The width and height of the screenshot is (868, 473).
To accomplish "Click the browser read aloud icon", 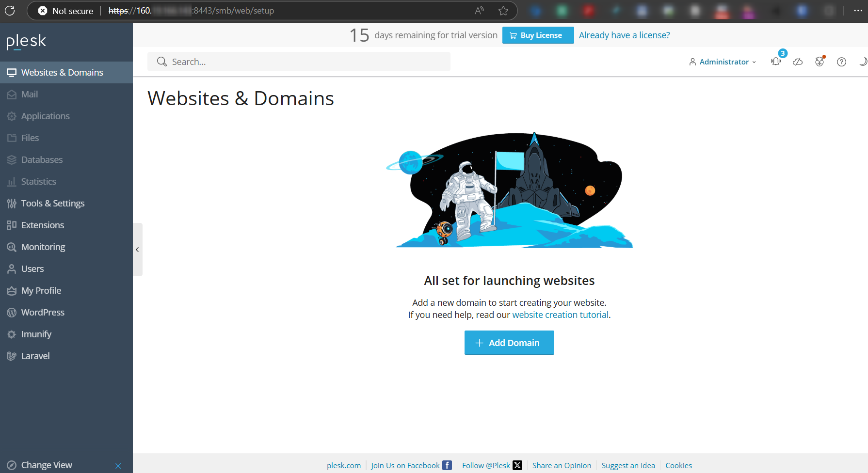I will coord(479,11).
